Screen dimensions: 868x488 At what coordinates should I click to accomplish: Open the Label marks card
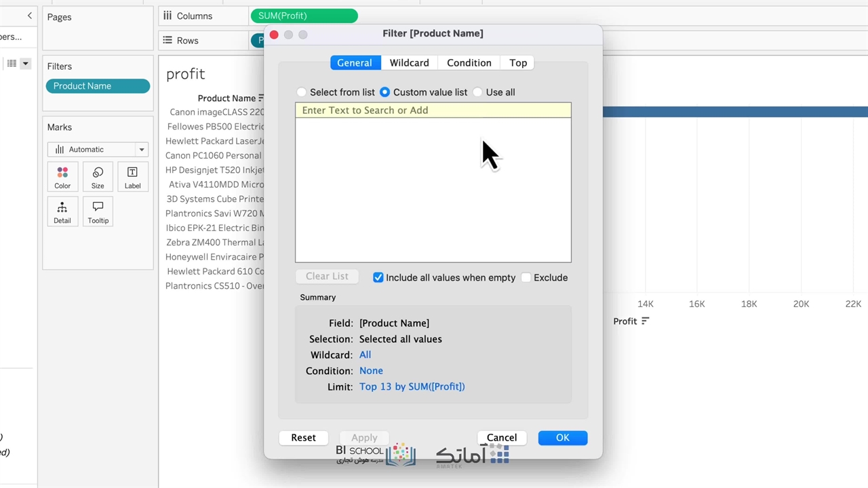pos(132,177)
